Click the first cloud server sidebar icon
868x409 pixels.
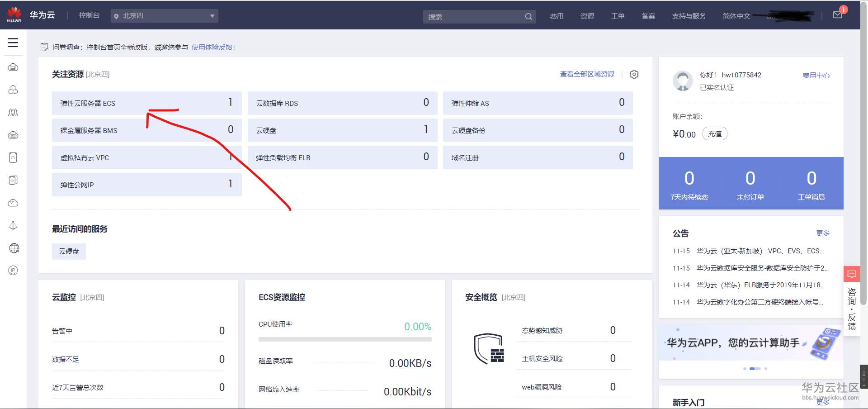pyautogui.click(x=13, y=67)
